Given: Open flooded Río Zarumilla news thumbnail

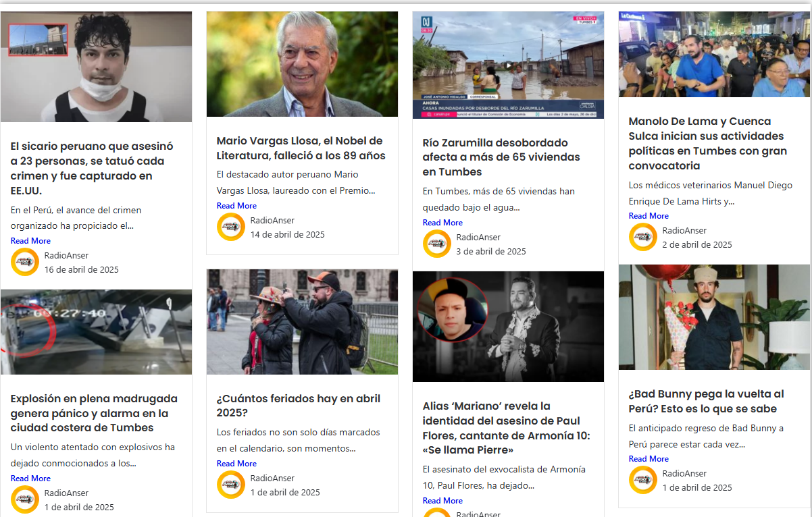Looking at the screenshot, I should click(508, 65).
